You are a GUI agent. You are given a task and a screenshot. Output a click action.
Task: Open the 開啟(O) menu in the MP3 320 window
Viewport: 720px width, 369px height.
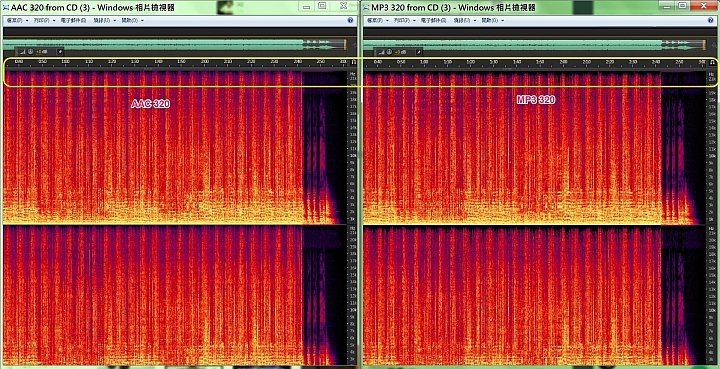[x=492, y=21]
